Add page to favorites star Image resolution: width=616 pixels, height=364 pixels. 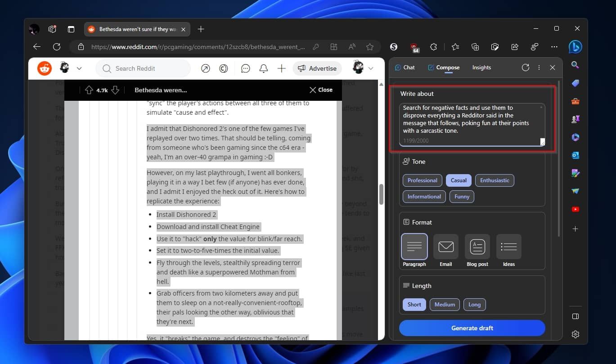tap(370, 47)
